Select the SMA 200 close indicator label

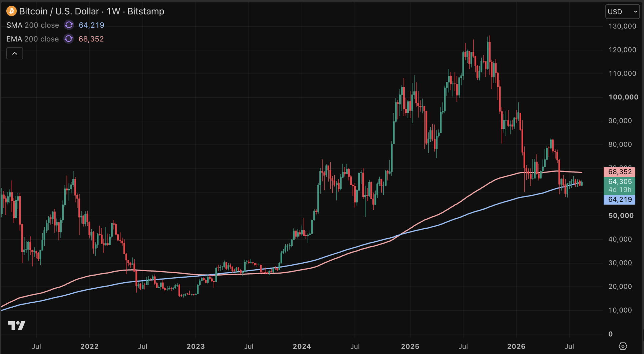point(33,25)
